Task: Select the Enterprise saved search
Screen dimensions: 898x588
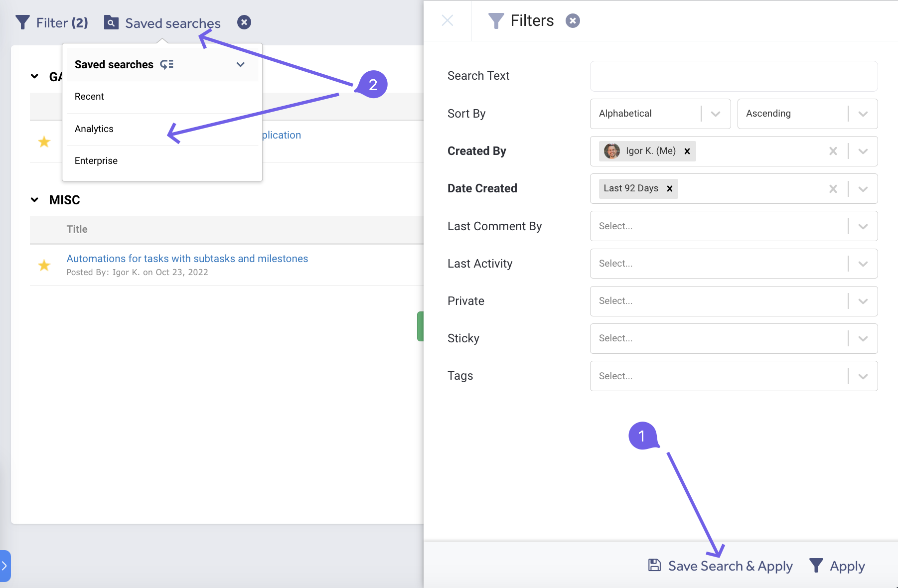Action: click(x=96, y=161)
